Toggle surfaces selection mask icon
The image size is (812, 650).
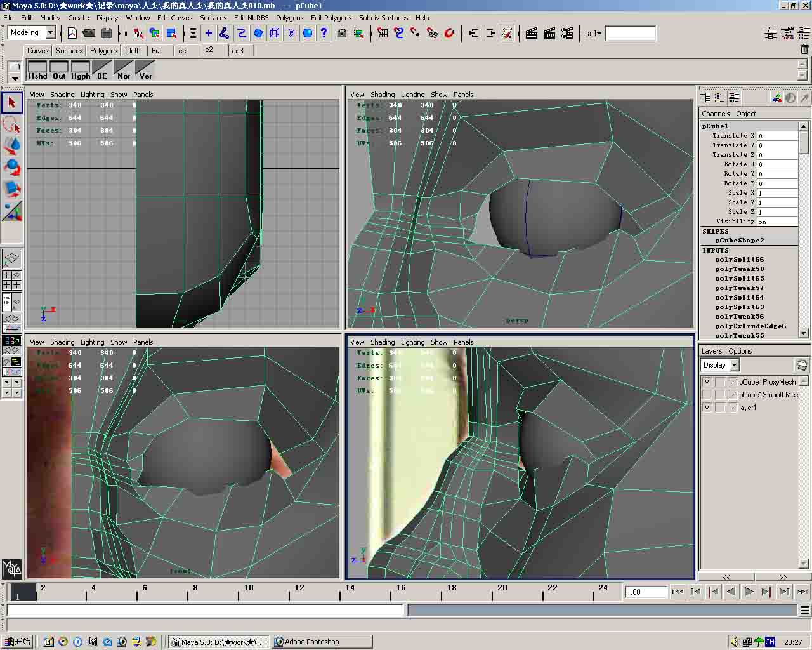[x=258, y=33]
